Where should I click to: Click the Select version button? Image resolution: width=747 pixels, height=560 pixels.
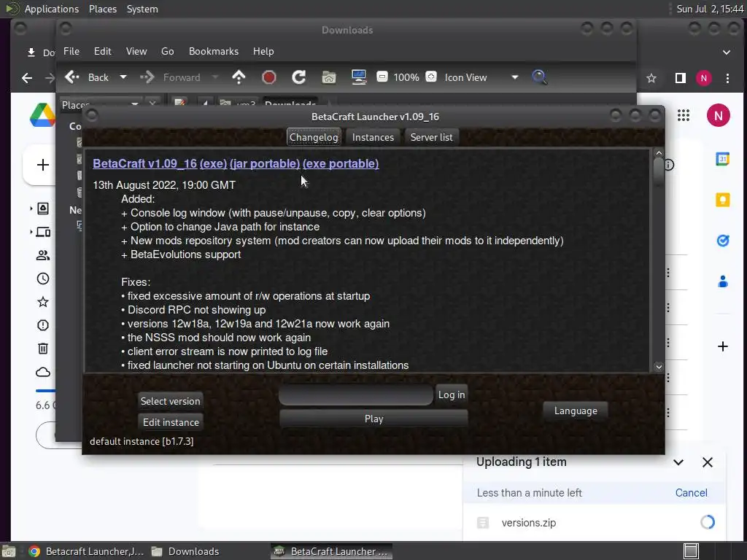tap(171, 401)
